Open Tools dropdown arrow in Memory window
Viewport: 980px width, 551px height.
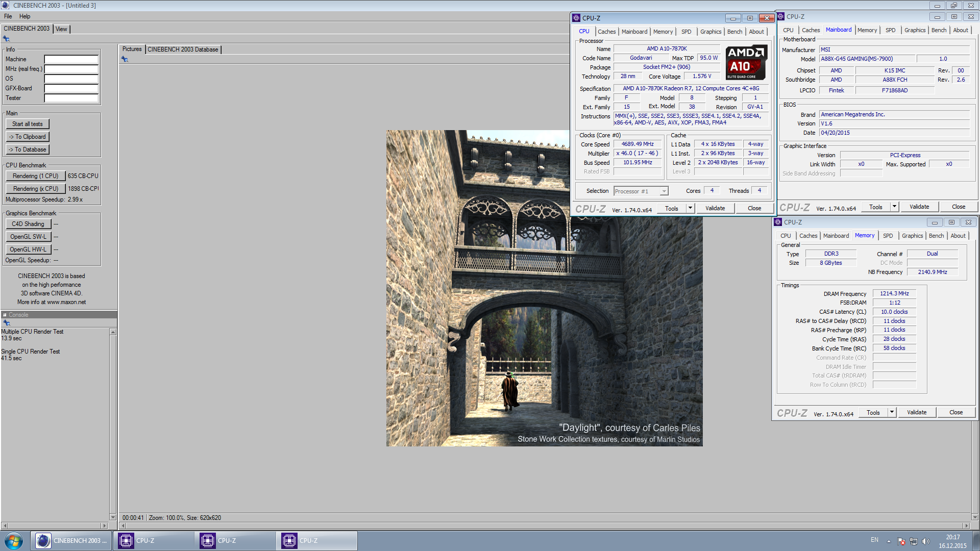[x=892, y=412]
